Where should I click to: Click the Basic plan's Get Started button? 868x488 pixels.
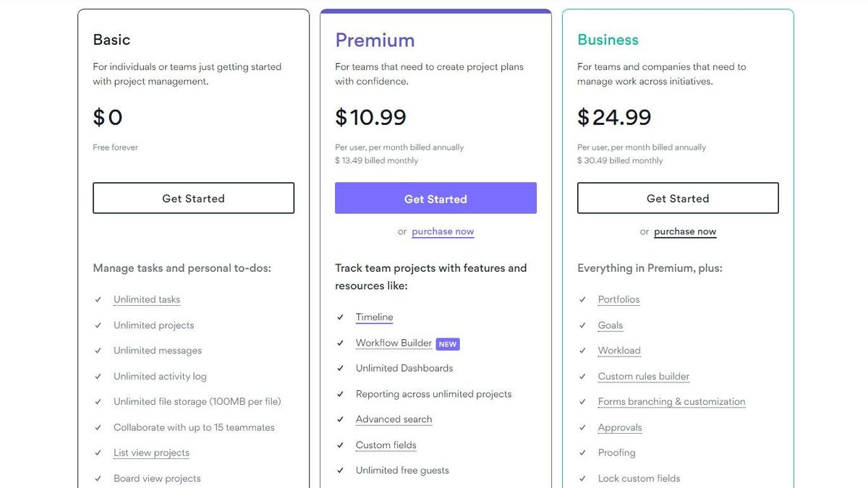tap(193, 197)
